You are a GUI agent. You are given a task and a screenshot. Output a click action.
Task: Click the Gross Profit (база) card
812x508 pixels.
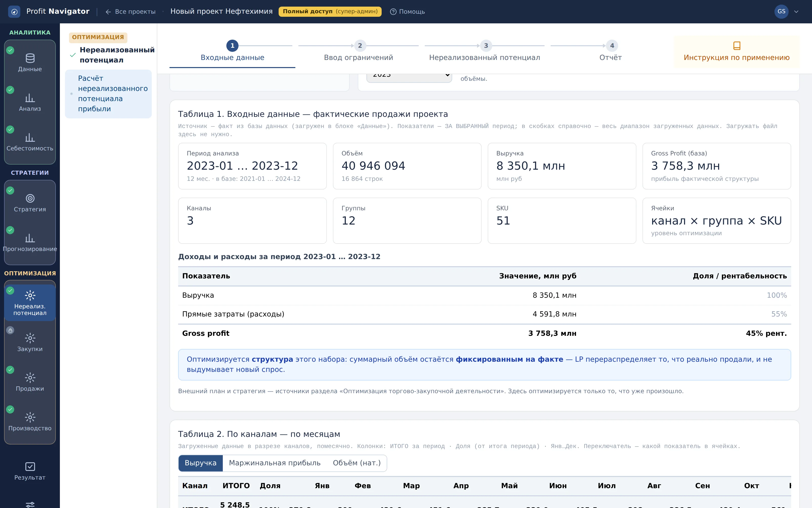click(716, 166)
